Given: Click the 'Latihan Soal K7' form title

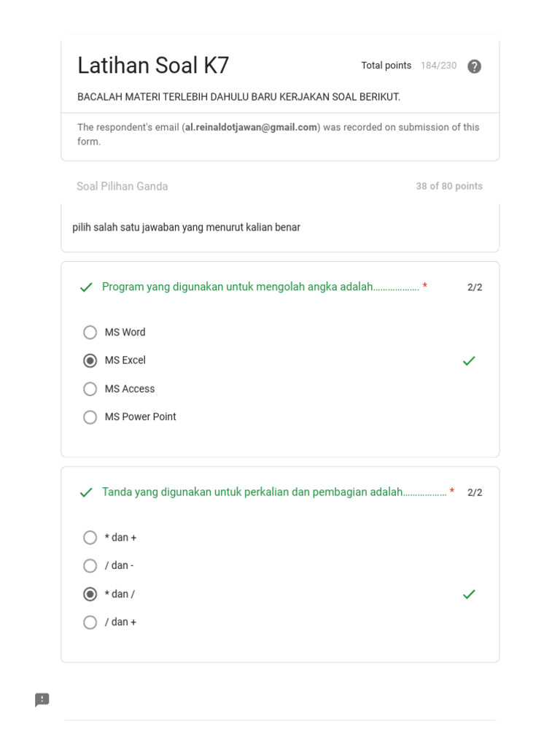Looking at the screenshot, I should coord(153,66).
